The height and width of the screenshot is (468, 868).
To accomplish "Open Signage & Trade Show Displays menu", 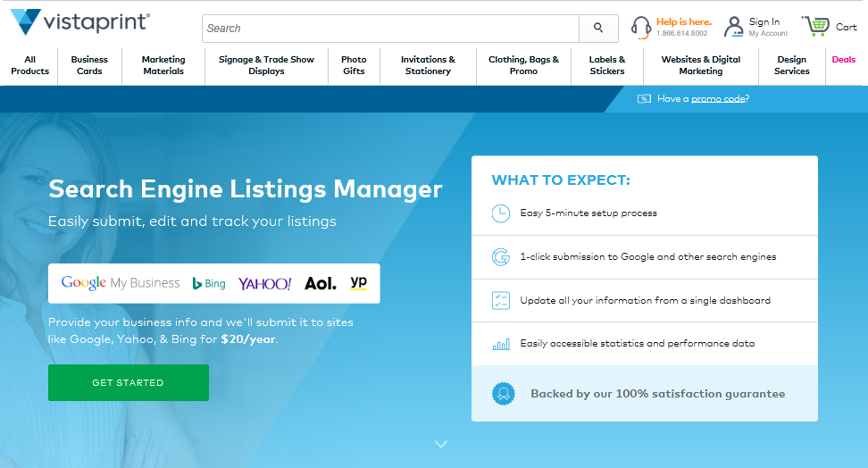I will tap(266, 65).
